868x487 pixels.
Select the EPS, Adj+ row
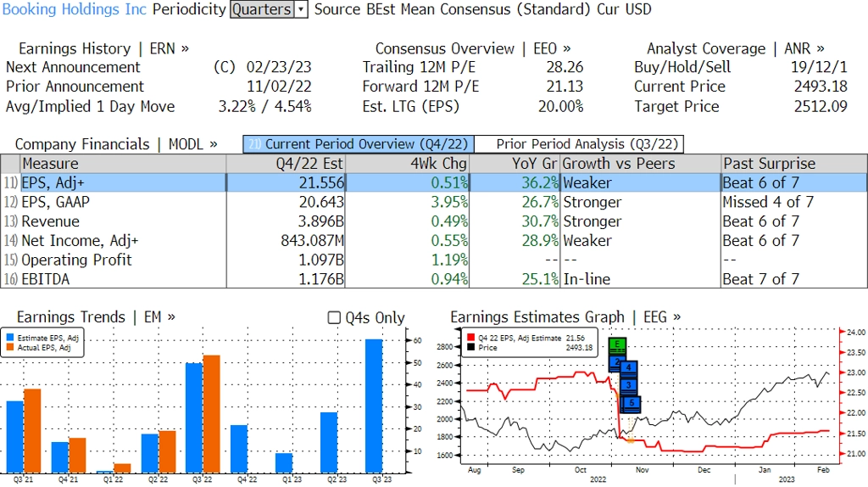tap(434, 182)
